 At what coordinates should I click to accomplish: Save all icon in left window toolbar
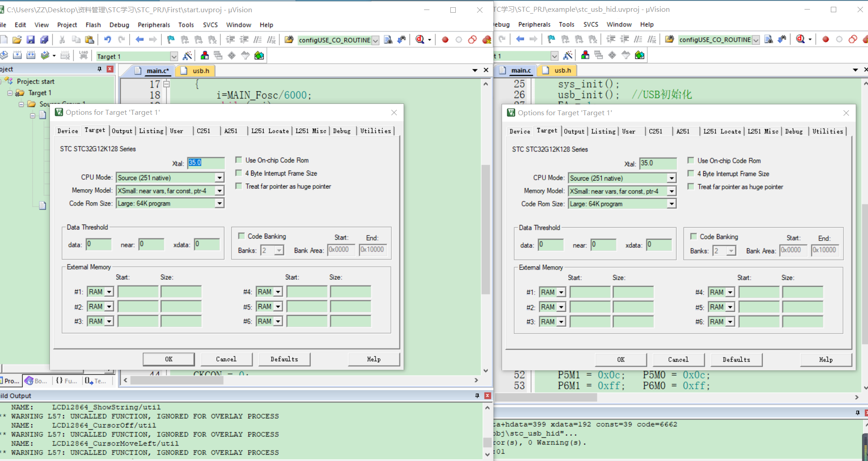pyautogui.click(x=44, y=40)
